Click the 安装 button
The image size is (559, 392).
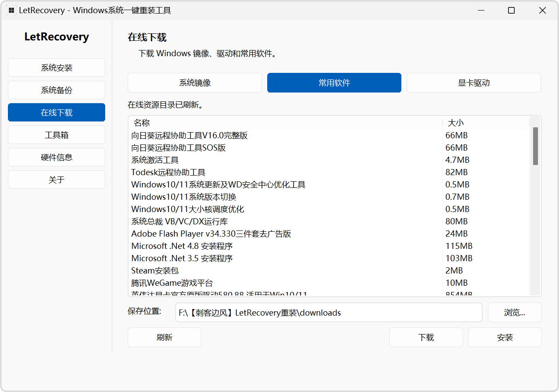click(505, 337)
